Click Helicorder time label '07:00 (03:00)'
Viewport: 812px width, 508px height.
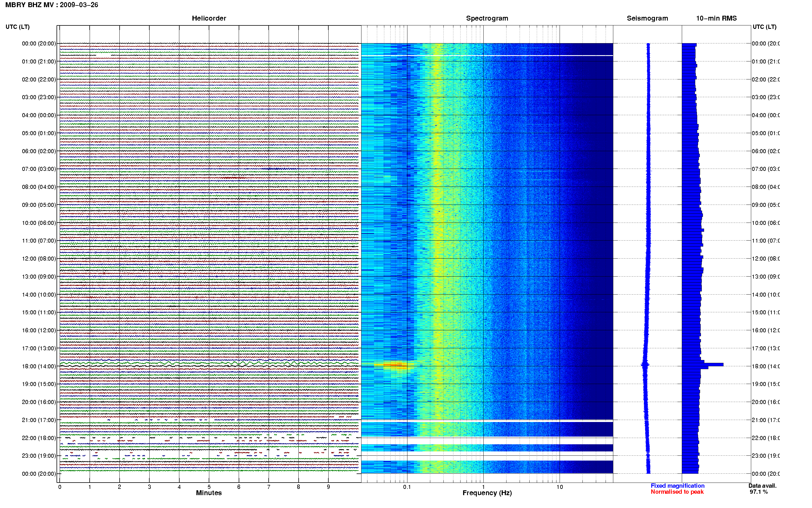39,169
